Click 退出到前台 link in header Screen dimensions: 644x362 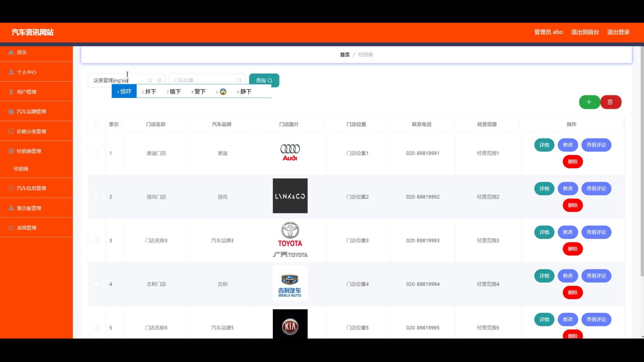click(585, 32)
